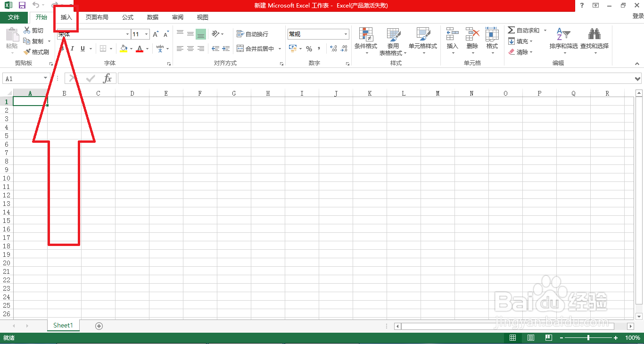Apply percent style
Viewport: 644px width, 344px height.
pos(309,49)
